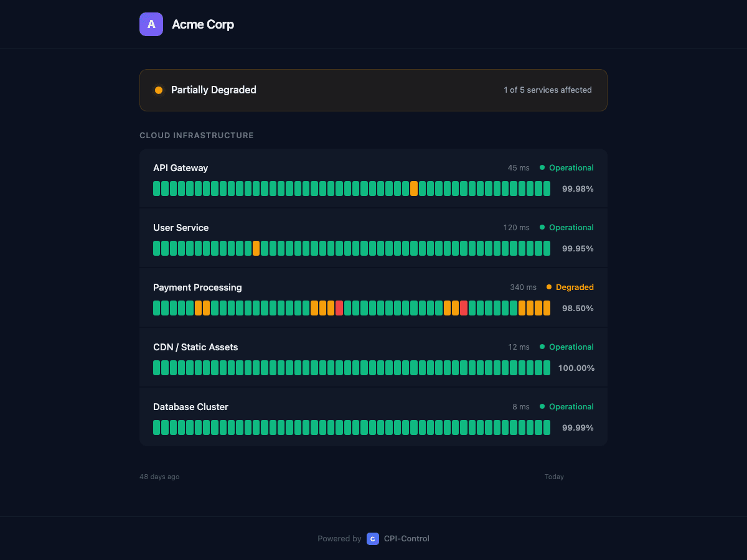Click the Operational status dot beside User Service
This screenshot has height=560, width=747.
[541, 227]
